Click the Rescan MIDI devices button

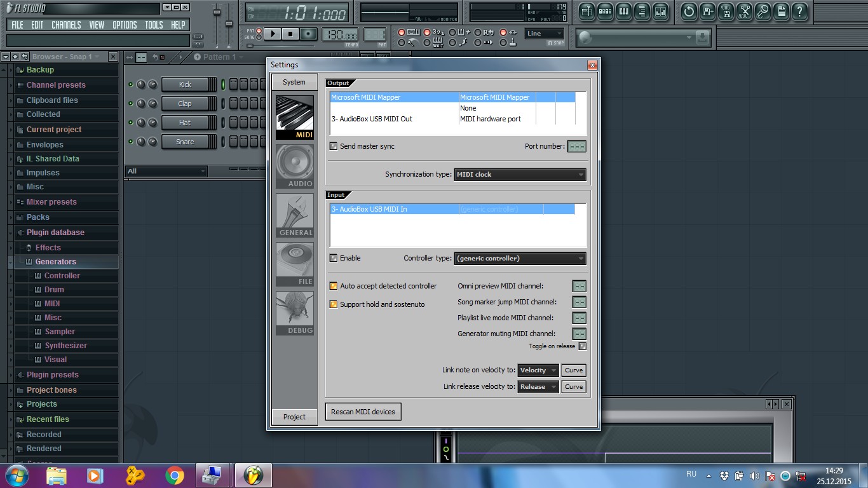pos(363,412)
